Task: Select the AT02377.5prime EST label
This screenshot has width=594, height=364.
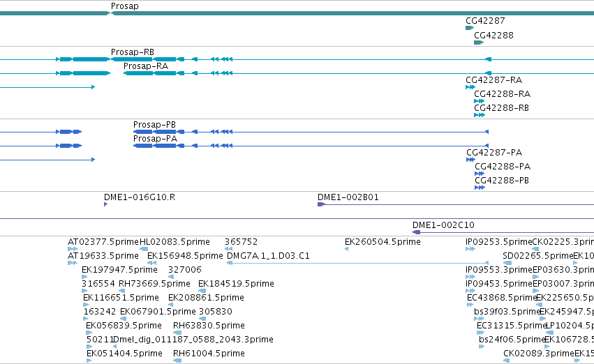Action: coord(103,242)
